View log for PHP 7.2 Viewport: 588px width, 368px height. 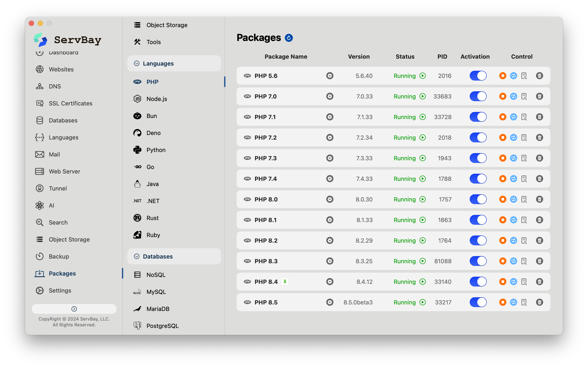pos(524,137)
